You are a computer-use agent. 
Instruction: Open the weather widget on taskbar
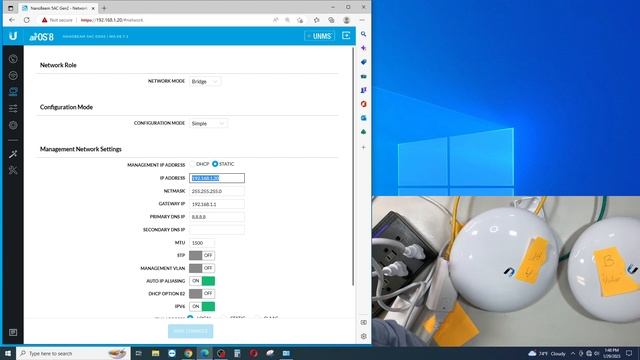[547, 353]
